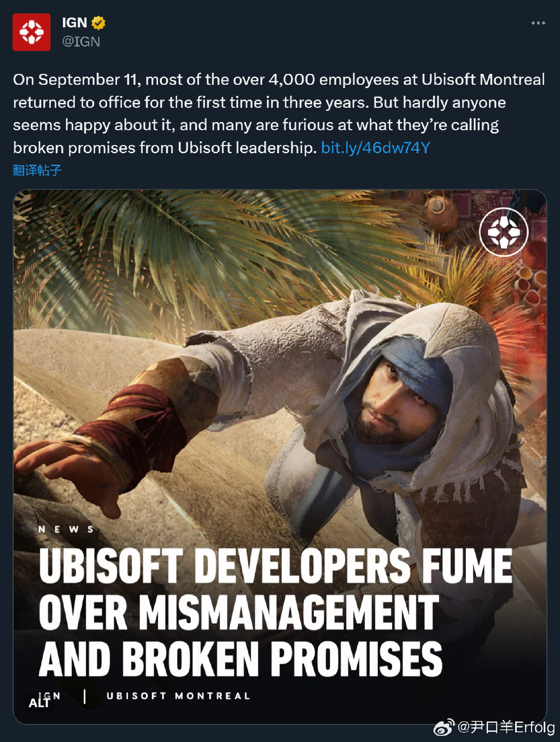Click the gold verified badge beside IGN
The image size is (560, 742).
[98, 22]
